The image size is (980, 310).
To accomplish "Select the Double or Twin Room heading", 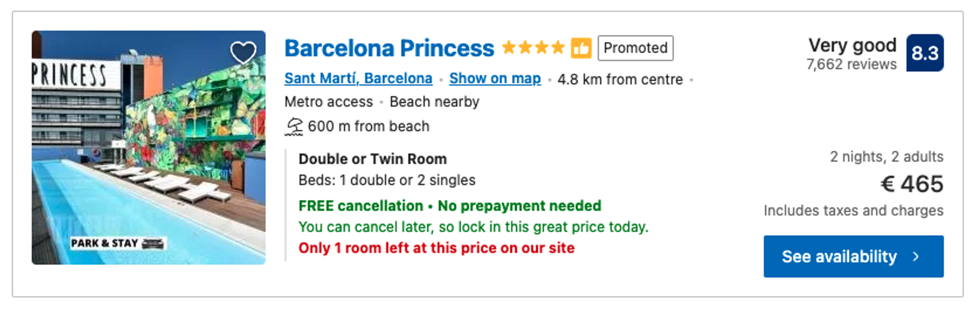I will [x=373, y=159].
